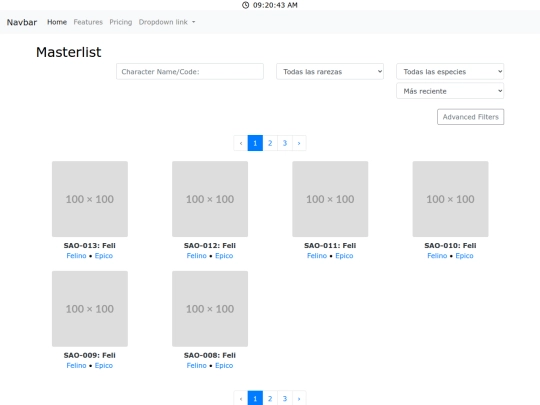Open the SAO-009 character thumbnail

pos(90,309)
